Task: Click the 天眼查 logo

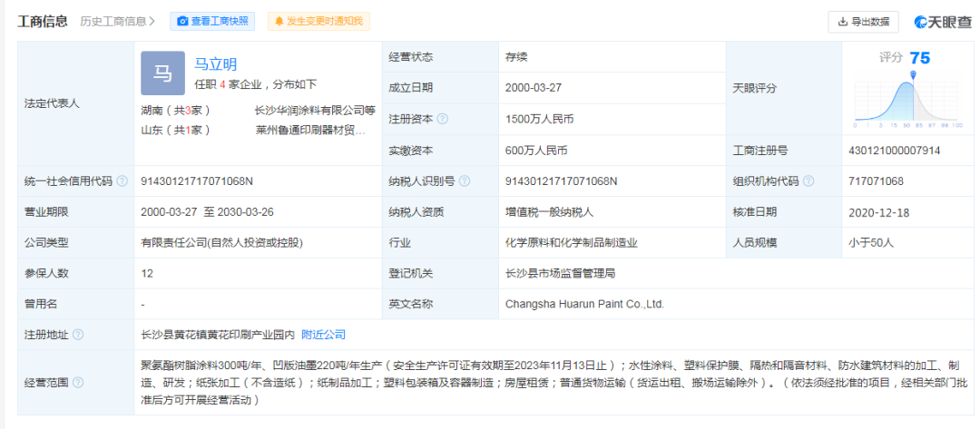Action: coord(942,22)
